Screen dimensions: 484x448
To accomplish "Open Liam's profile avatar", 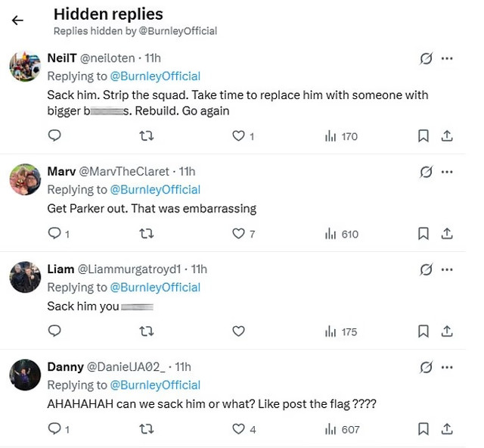I will coord(25,277).
